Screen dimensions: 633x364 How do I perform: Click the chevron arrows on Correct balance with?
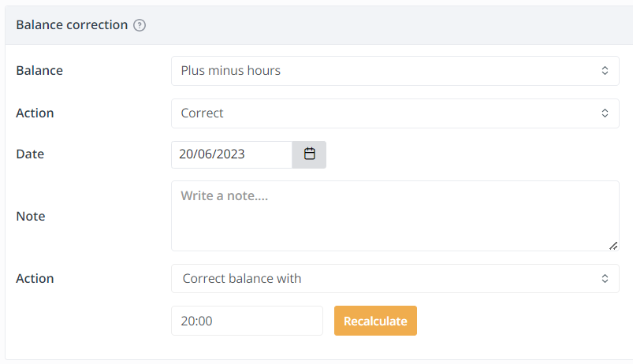coord(605,278)
